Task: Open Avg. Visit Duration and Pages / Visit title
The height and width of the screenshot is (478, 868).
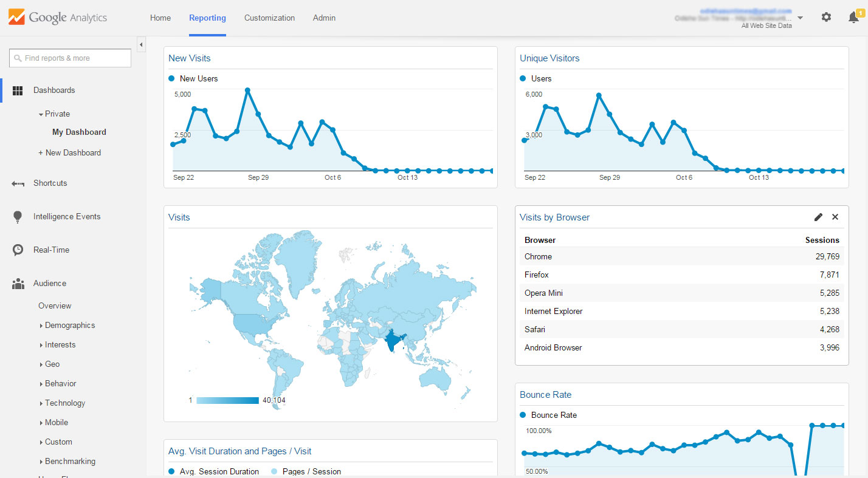Action: (x=240, y=451)
